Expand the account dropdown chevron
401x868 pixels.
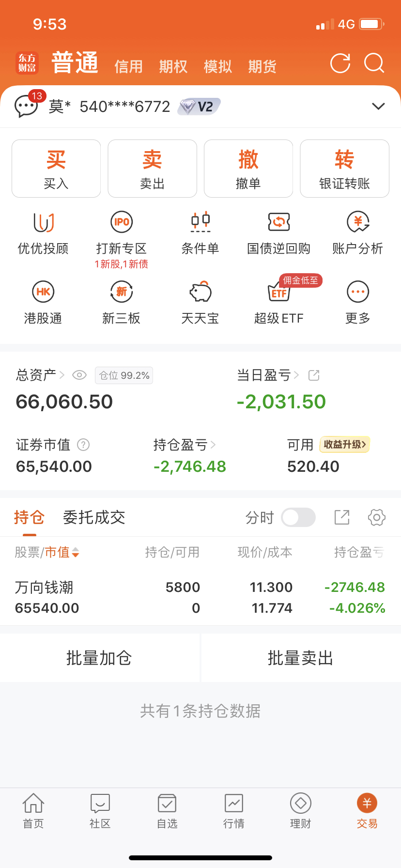point(378,107)
